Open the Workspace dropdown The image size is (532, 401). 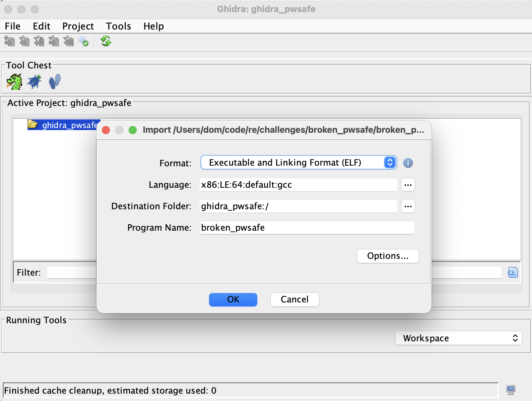tap(458, 338)
